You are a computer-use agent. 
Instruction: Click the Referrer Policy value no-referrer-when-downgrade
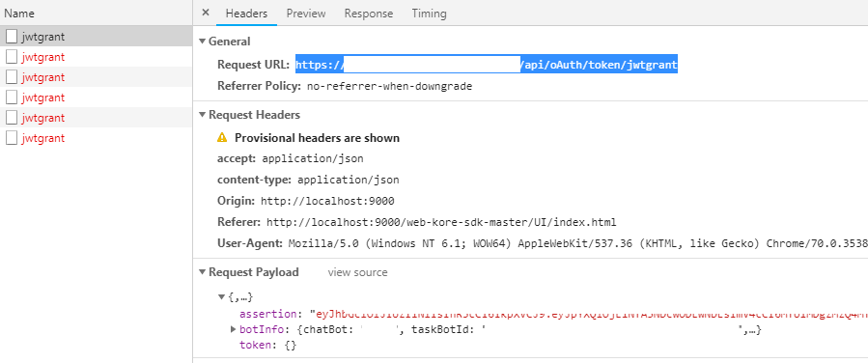(389, 86)
